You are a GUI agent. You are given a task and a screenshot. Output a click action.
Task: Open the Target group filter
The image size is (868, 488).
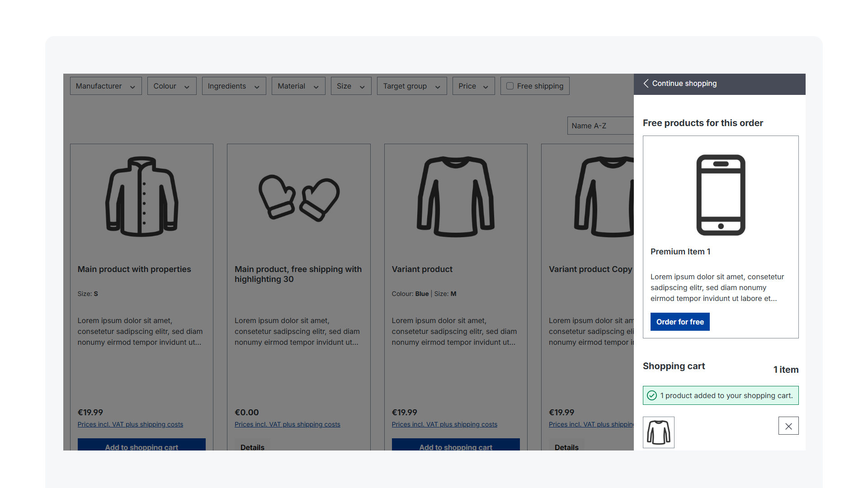[x=412, y=86]
